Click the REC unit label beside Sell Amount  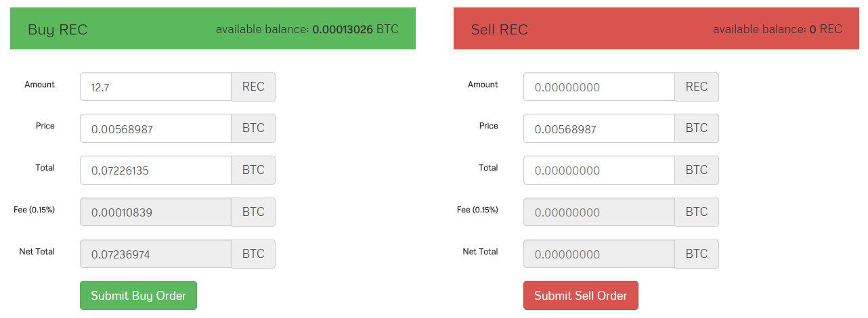(x=696, y=87)
